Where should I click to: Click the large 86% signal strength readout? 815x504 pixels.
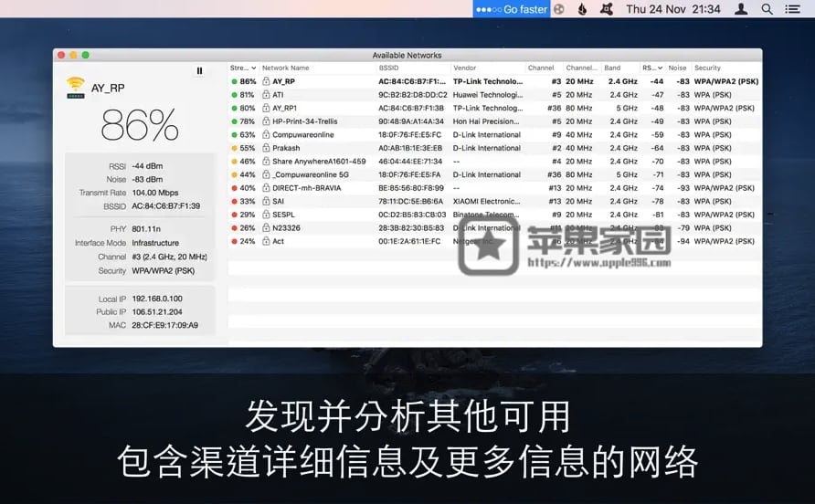(x=140, y=125)
